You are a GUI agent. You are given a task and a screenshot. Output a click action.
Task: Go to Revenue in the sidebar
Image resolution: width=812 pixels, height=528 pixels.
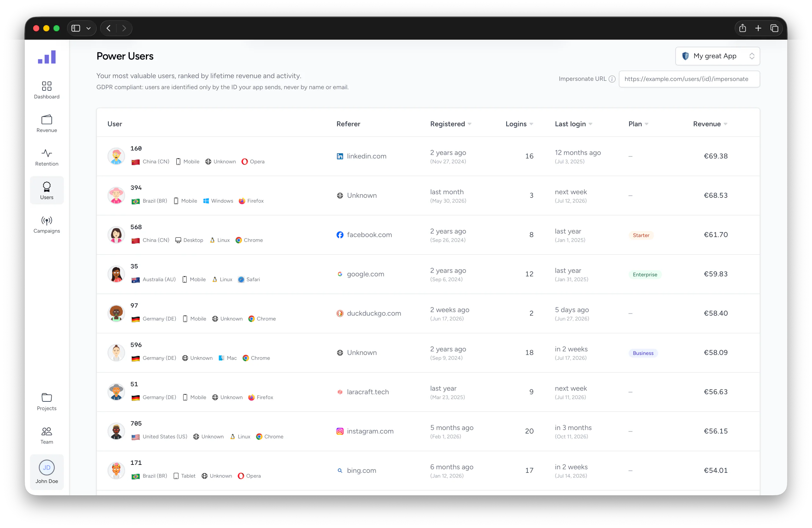(47, 123)
